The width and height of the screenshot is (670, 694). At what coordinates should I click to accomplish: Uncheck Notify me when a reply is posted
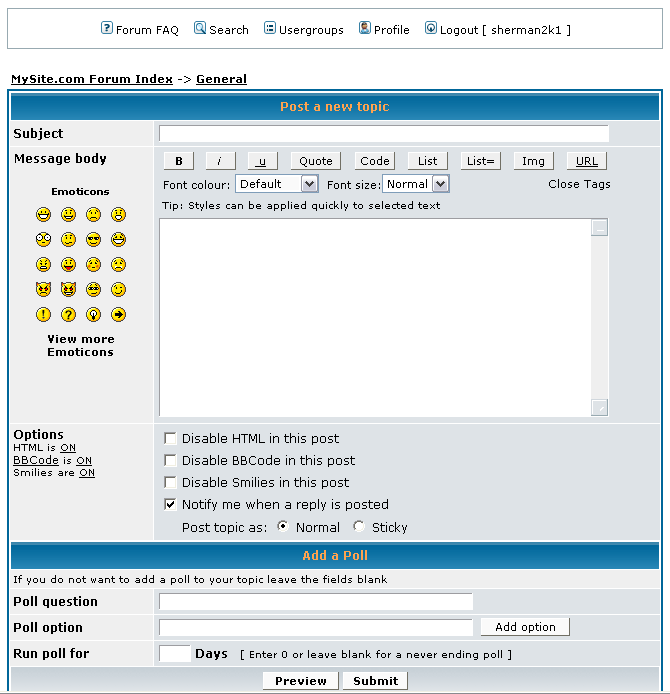click(171, 505)
